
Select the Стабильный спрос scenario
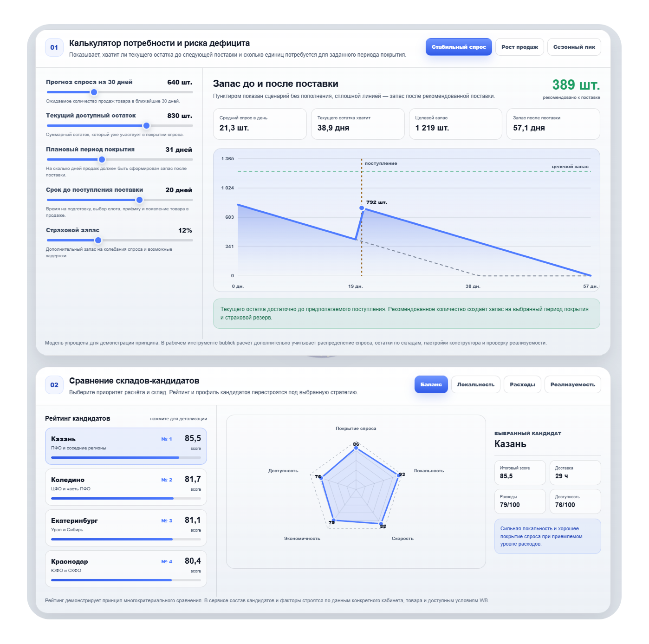(x=459, y=47)
